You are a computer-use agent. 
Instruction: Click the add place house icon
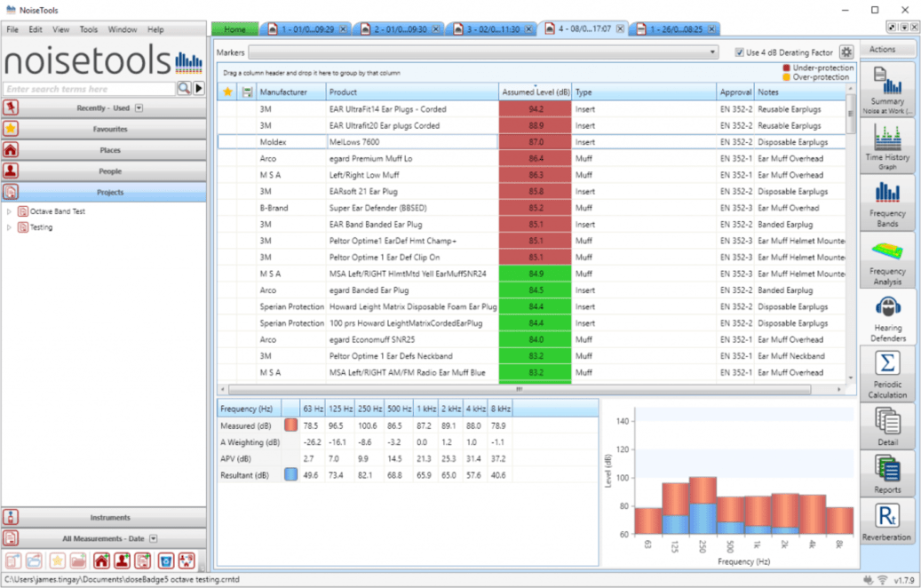(x=101, y=561)
